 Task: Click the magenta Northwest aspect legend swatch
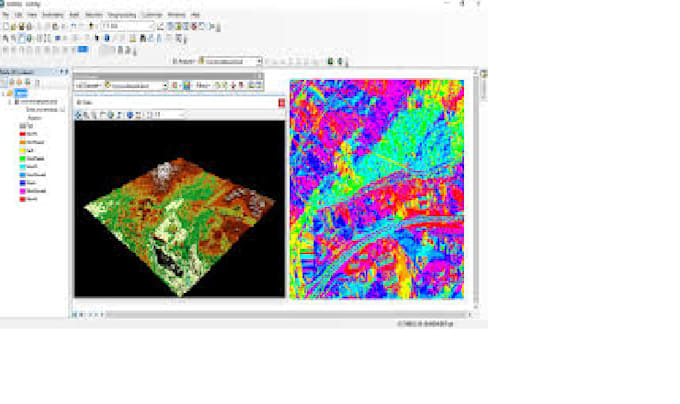point(23,191)
